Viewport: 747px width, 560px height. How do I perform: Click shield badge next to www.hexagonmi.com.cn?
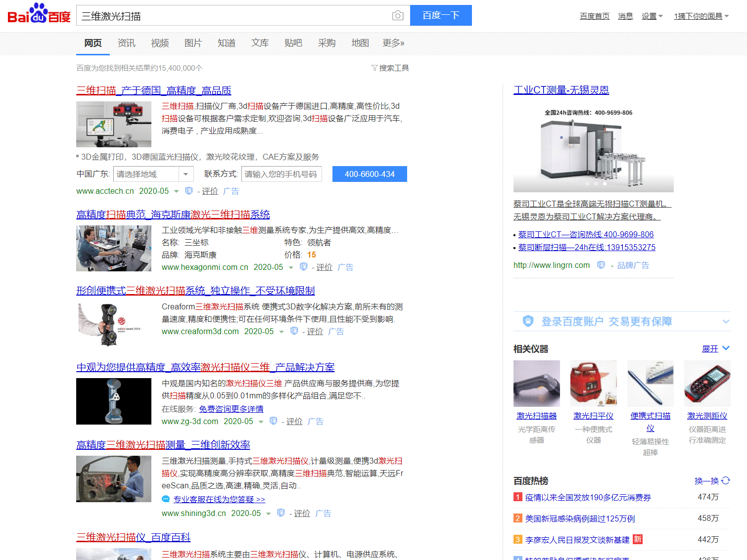tap(304, 267)
